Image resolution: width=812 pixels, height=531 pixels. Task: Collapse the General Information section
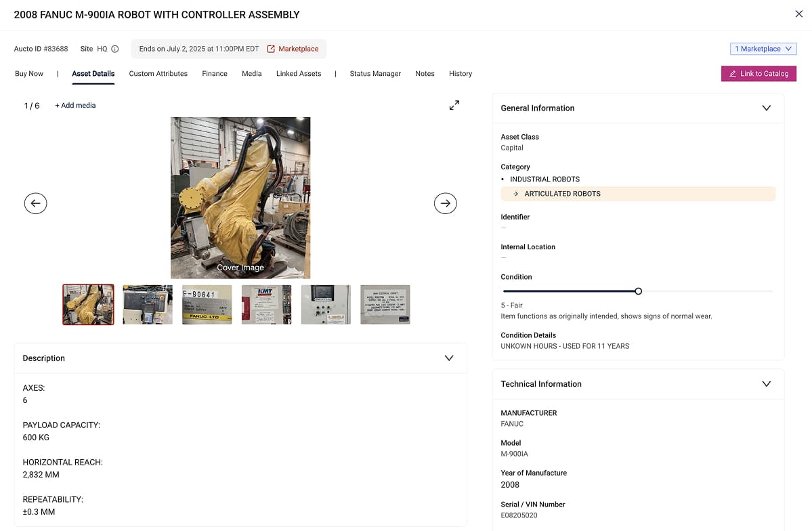click(x=767, y=108)
